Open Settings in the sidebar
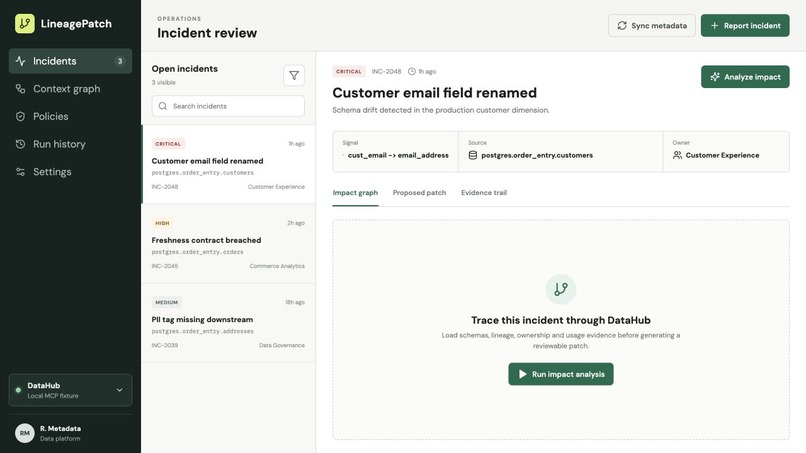 click(70, 172)
